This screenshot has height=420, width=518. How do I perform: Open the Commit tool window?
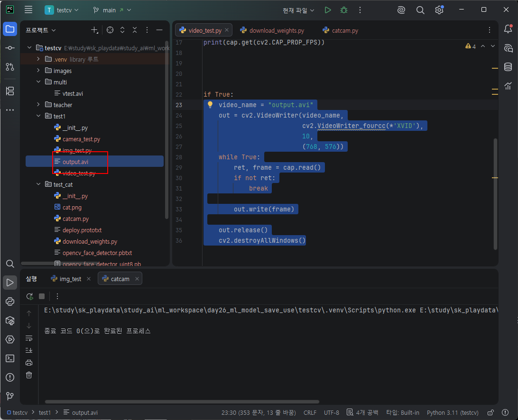tap(10, 48)
